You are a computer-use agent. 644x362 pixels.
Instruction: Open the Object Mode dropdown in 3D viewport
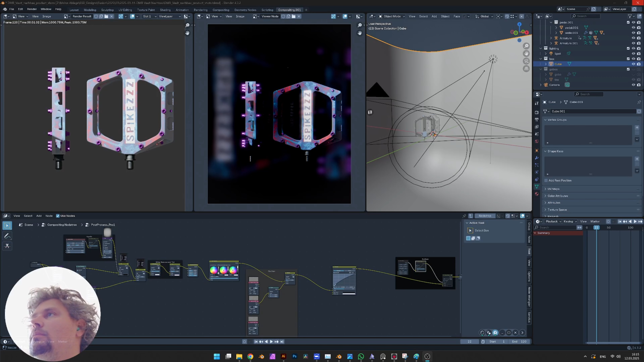[392, 16]
